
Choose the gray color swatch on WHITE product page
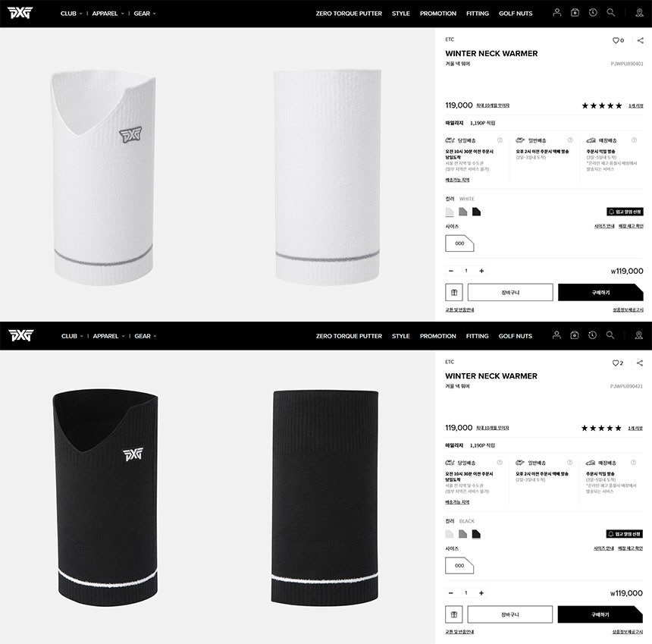click(462, 212)
